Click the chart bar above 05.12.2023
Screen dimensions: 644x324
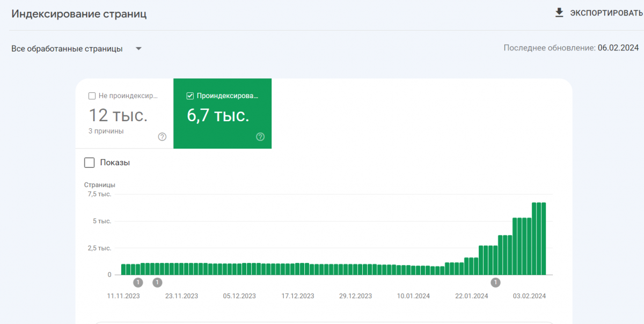point(239,269)
